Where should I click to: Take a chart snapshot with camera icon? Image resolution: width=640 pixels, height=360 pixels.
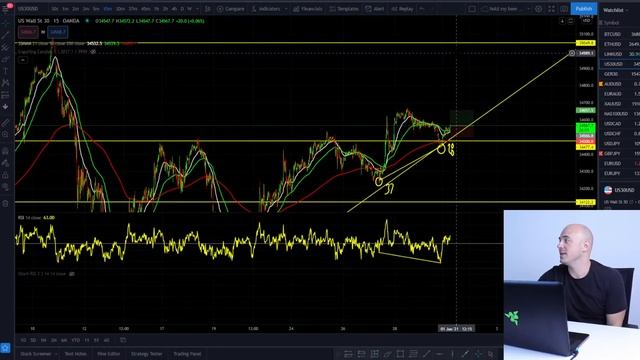point(564,9)
